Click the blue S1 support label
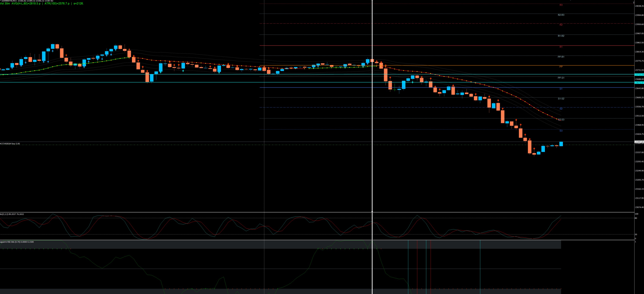 pos(561,89)
